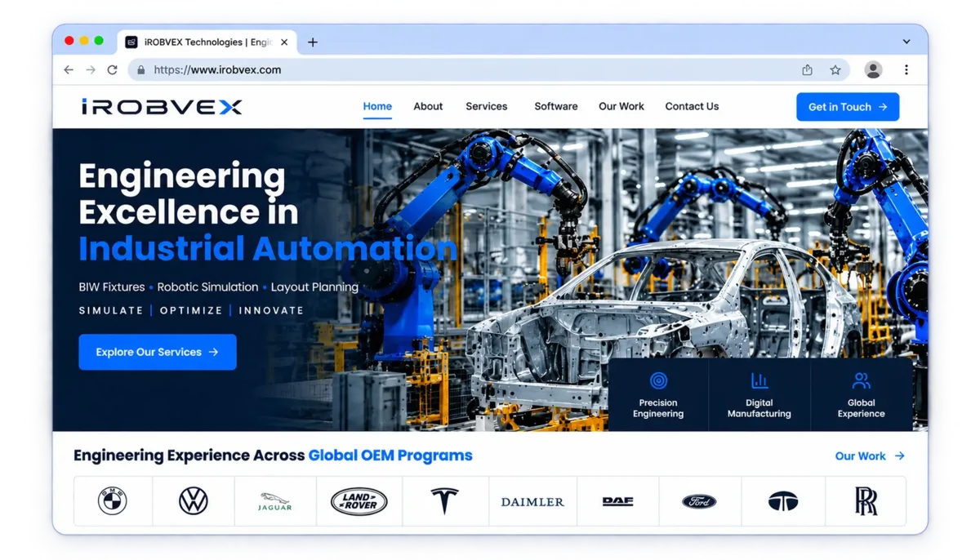Select the Daimler logo
Image resolution: width=980 pixels, height=560 pixels.
click(532, 502)
